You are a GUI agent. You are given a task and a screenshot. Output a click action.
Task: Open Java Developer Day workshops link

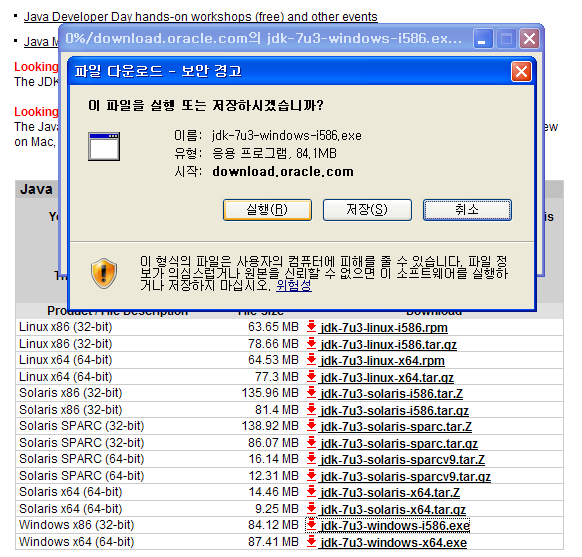click(200, 17)
